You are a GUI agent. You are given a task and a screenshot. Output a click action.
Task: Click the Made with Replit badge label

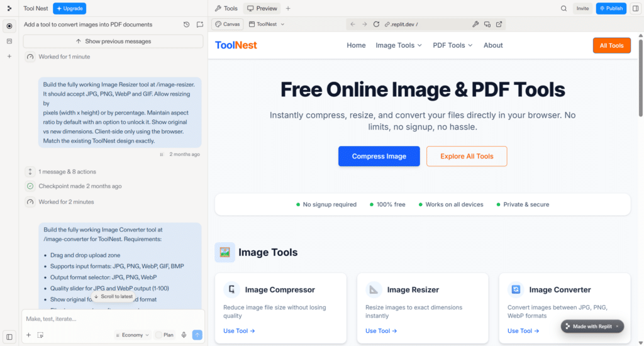point(592,326)
